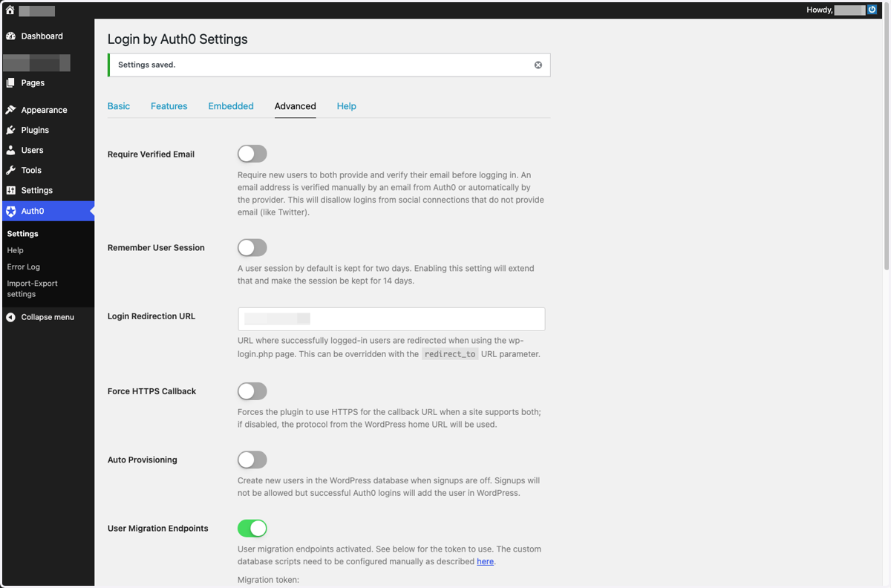
Task: Click Login by Auth0 Settings heading
Action: pyautogui.click(x=177, y=39)
